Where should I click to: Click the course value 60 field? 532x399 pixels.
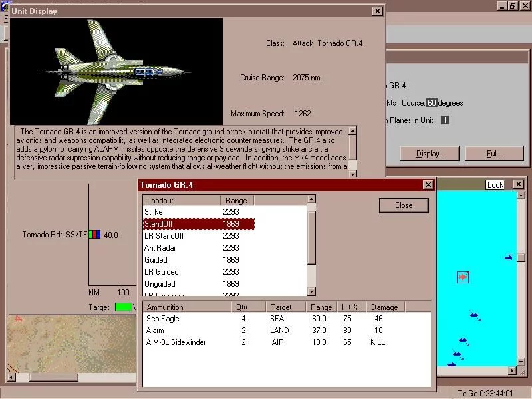(432, 103)
